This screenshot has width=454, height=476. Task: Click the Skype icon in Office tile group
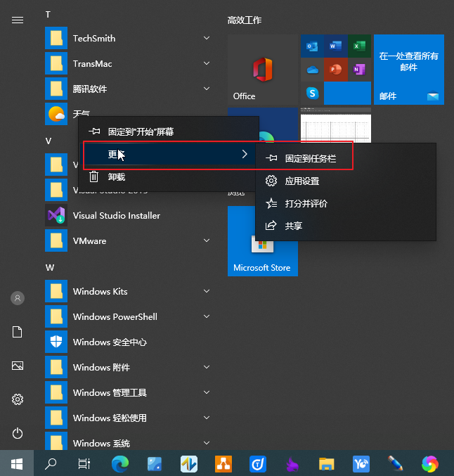click(312, 94)
